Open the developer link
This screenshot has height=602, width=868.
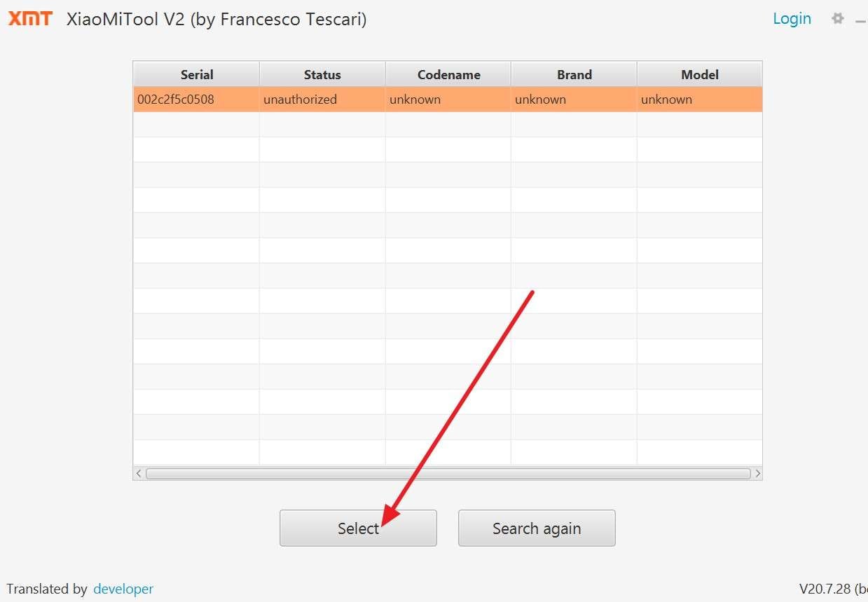tap(123, 589)
